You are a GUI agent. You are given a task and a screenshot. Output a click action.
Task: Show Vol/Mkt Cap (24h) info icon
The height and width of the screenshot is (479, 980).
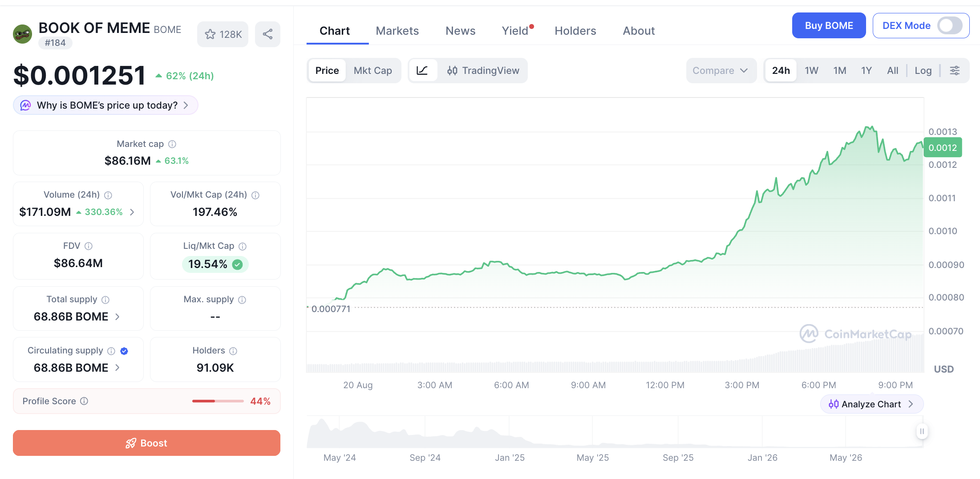pyautogui.click(x=255, y=195)
